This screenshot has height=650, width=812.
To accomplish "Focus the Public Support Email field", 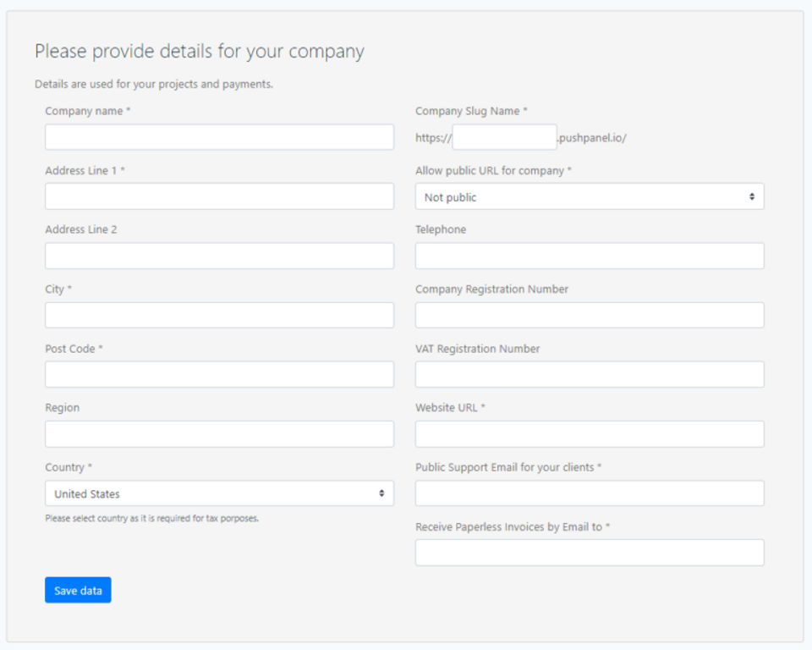I will (590, 493).
